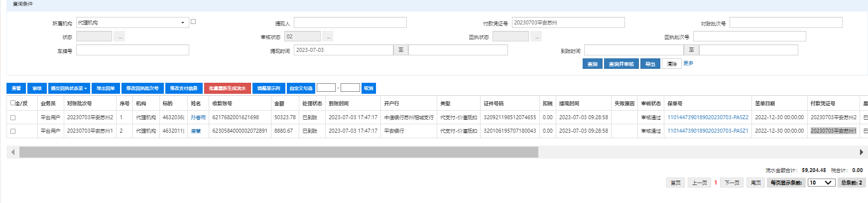The height and width of the screenshot is (203, 868).
Task: Go to 上一页 previous page
Action: [x=699, y=183]
